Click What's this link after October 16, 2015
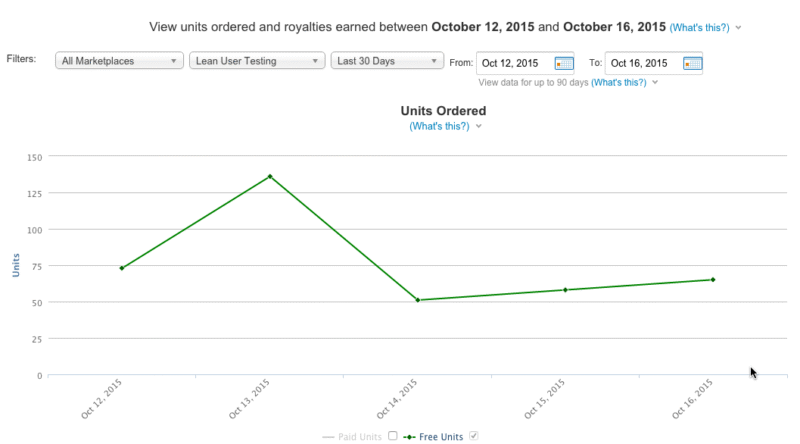The image size is (800, 444). click(x=699, y=27)
